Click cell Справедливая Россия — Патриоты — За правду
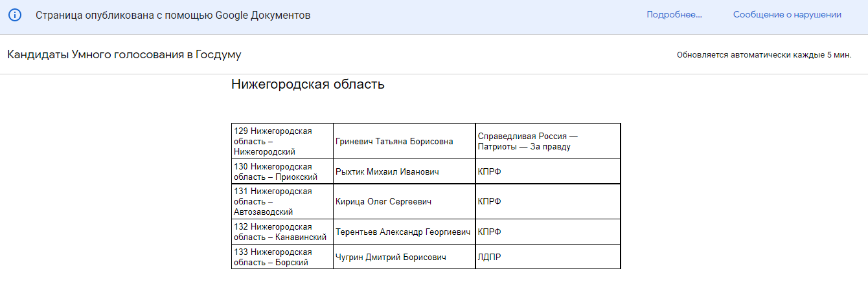Viewport: 868px width, 306px height. point(548,141)
